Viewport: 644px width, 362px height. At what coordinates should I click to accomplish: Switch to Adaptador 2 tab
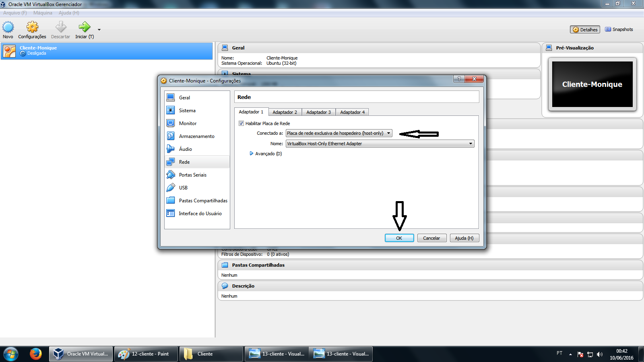pyautogui.click(x=285, y=112)
